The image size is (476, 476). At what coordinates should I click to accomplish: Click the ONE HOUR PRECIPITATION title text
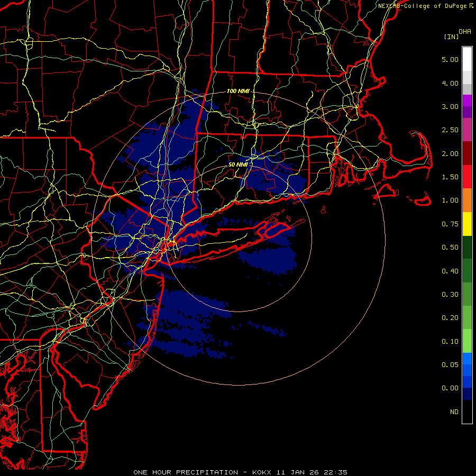tap(186, 472)
